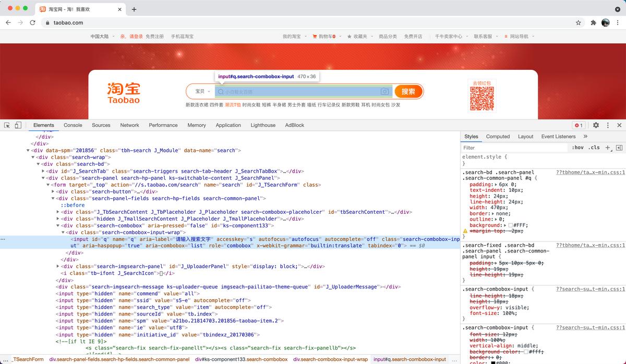This screenshot has width=626, height=364.
Task: Toggle the device toolbar icon
Action: [18, 125]
